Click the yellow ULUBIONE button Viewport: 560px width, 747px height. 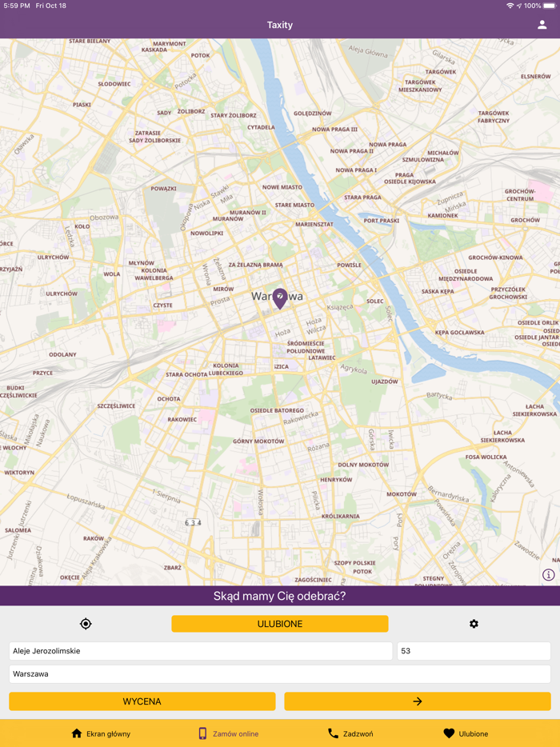[280, 624]
